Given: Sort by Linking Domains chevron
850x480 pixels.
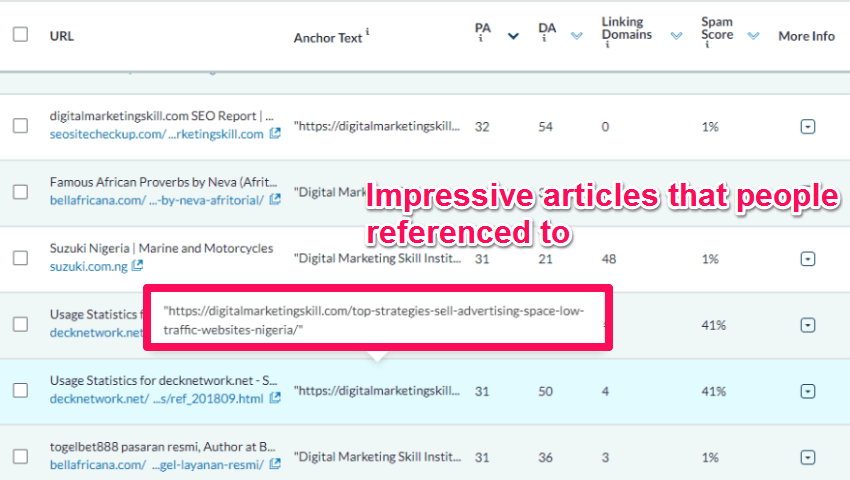Looking at the screenshot, I should click(676, 36).
